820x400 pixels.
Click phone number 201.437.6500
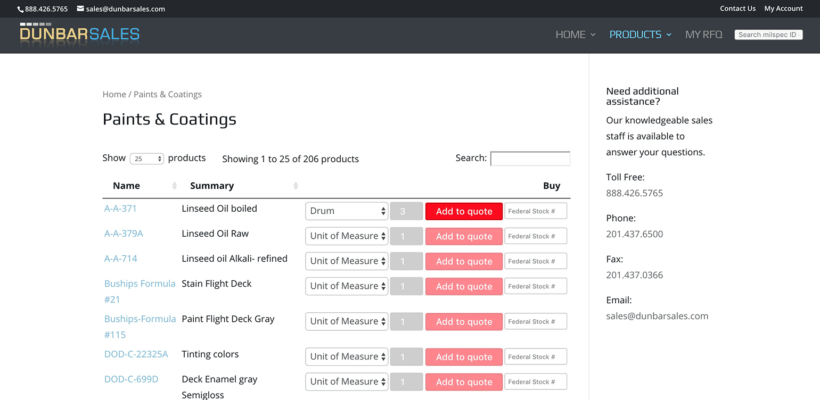(634, 234)
